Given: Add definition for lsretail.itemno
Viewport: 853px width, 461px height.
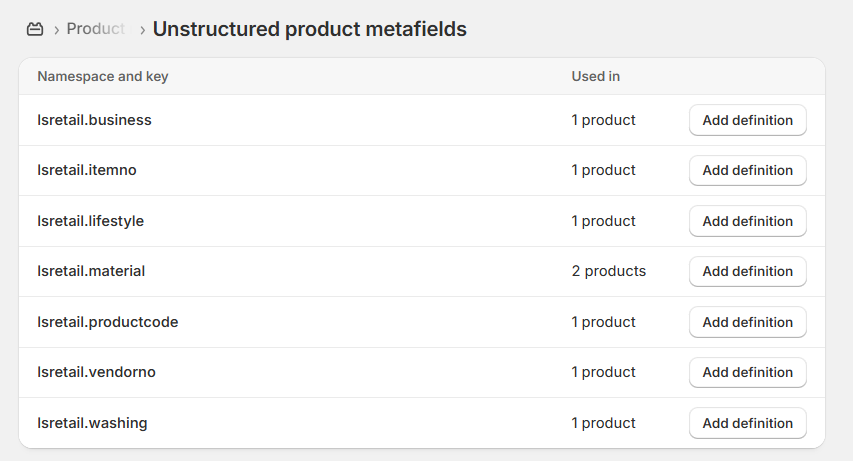Looking at the screenshot, I should pos(747,170).
